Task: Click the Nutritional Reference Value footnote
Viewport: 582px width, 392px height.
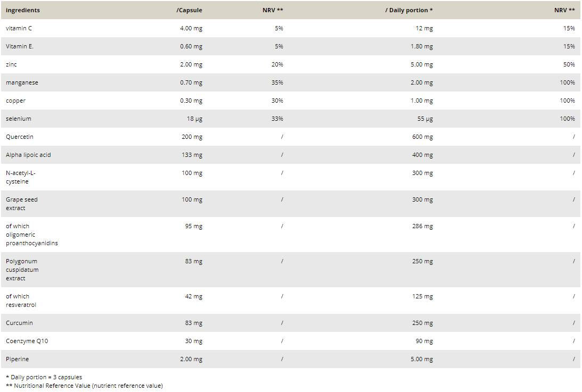Action: coord(84,386)
